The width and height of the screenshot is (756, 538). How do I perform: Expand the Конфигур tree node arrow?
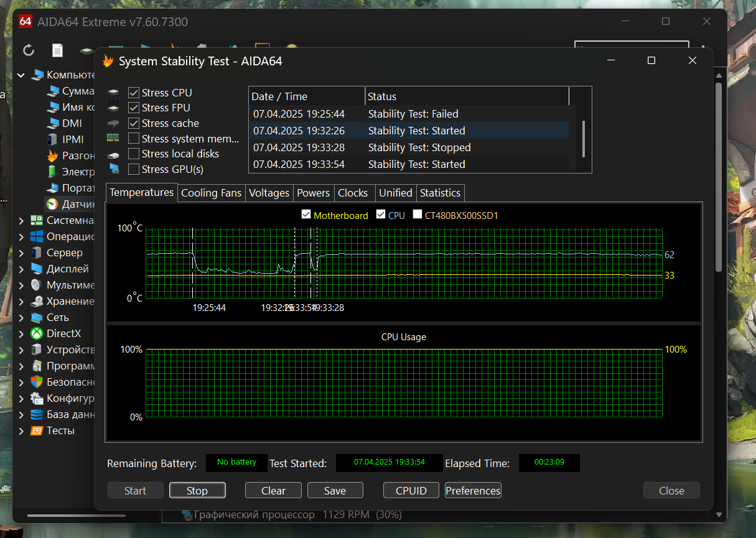pos(21,398)
